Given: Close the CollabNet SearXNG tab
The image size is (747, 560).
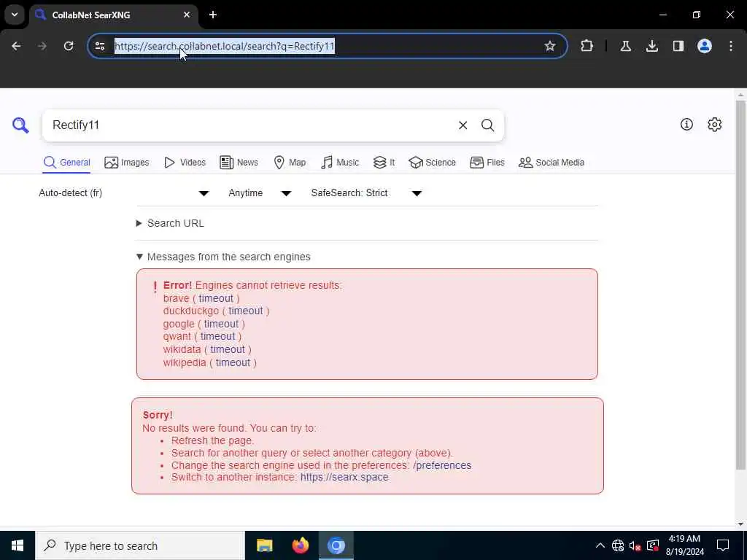Looking at the screenshot, I should (x=187, y=15).
